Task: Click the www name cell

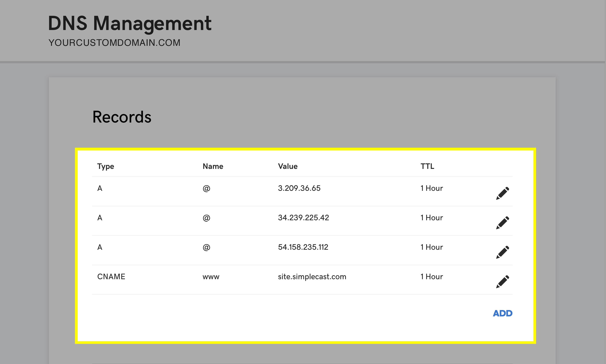Action: pos(211,277)
